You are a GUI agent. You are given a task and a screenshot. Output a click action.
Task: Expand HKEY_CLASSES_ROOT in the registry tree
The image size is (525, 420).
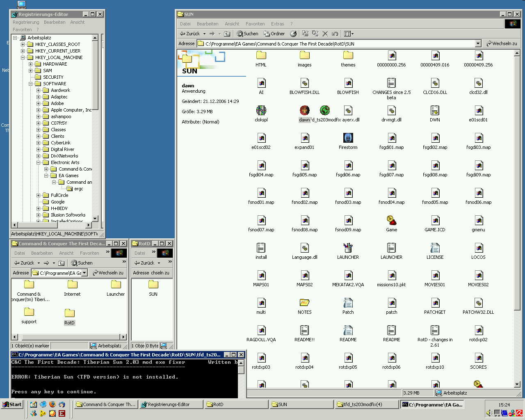23,44
